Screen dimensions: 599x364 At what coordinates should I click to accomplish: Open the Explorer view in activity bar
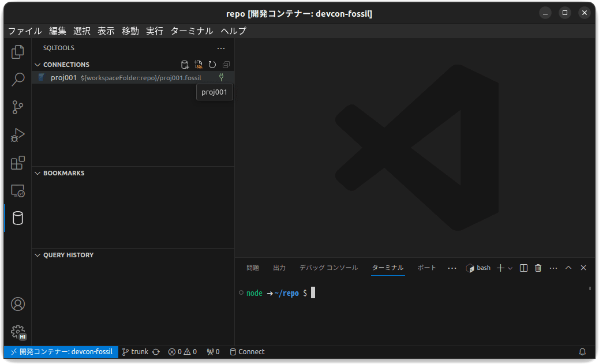point(17,52)
